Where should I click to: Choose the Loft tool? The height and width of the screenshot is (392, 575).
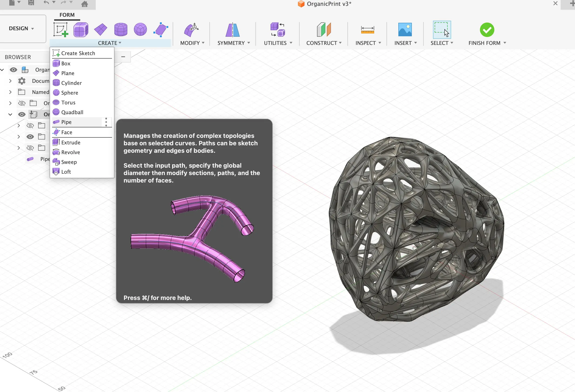pos(66,172)
